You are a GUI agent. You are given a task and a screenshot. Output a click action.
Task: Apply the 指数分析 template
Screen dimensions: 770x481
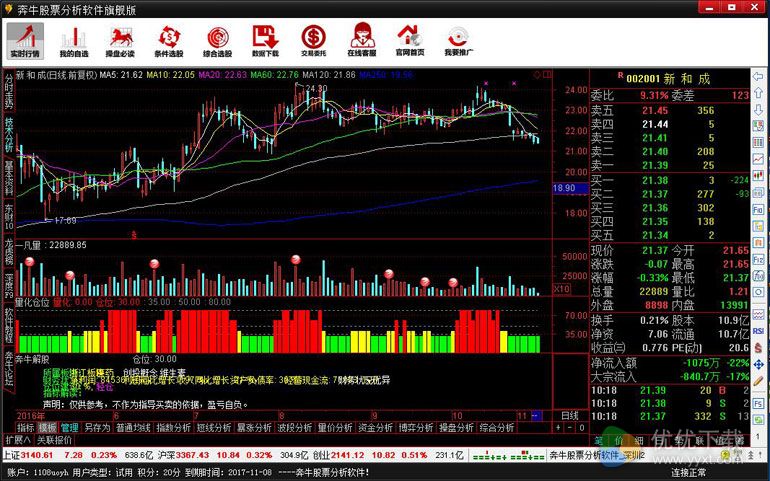pyautogui.click(x=174, y=427)
